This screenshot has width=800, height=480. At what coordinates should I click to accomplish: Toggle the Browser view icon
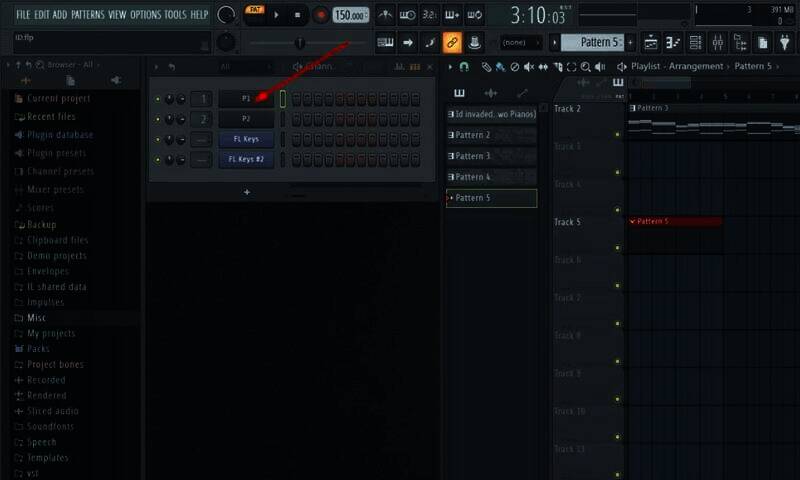click(740, 43)
